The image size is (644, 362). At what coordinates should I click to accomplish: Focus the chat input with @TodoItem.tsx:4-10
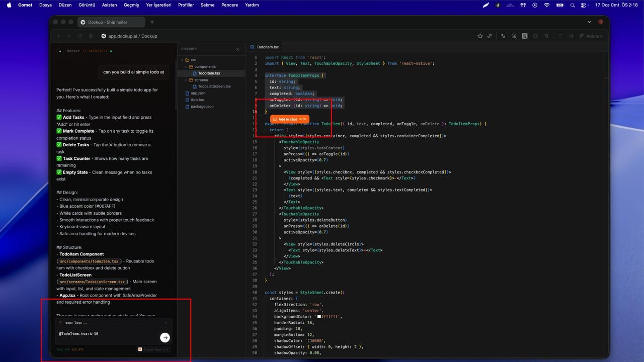[106, 334]
